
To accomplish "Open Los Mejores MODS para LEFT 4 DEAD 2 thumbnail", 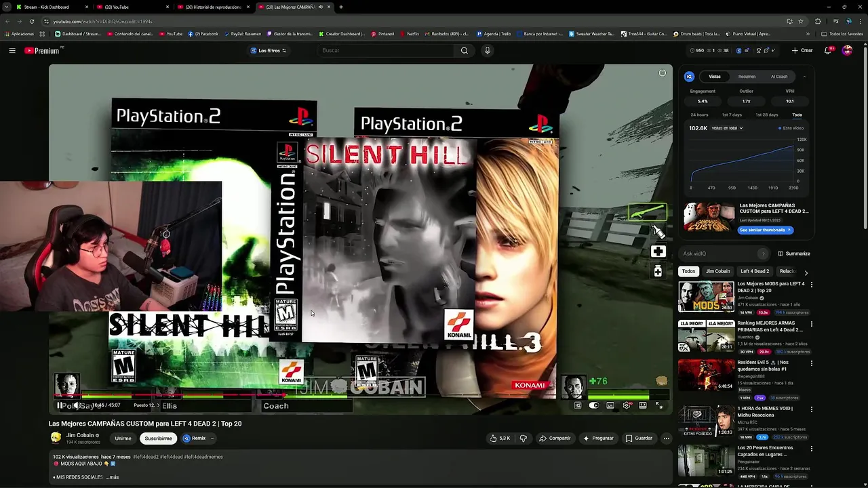I will (706, 297).
